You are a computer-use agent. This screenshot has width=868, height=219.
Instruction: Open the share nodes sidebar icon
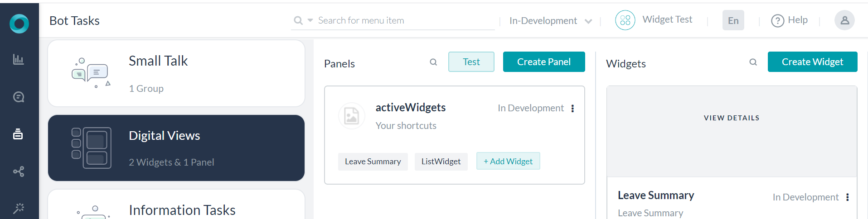click(x=19, y=171)
